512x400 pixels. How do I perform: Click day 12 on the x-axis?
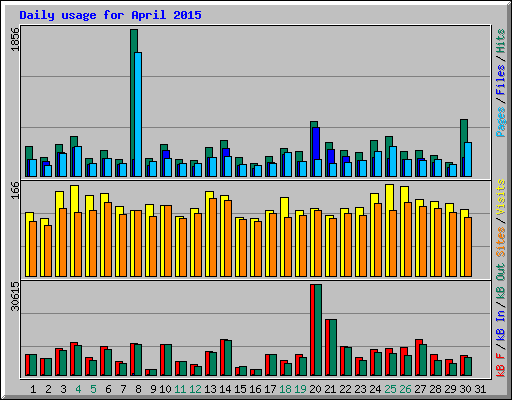pos(195,389)
